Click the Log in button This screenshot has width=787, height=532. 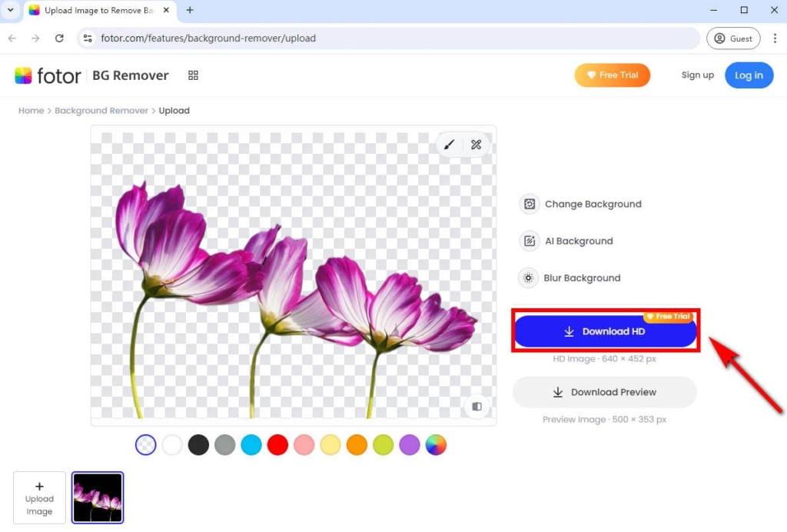click(x=749, y=75)
